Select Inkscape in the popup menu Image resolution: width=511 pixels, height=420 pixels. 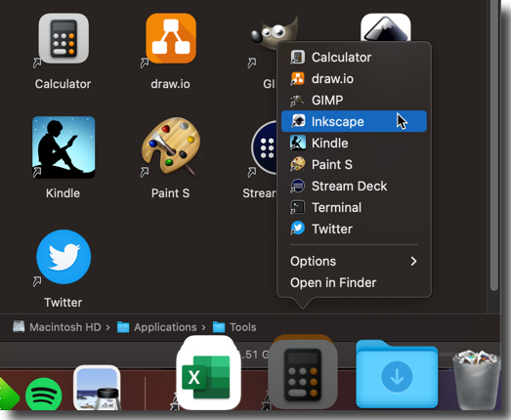(354, 121)
